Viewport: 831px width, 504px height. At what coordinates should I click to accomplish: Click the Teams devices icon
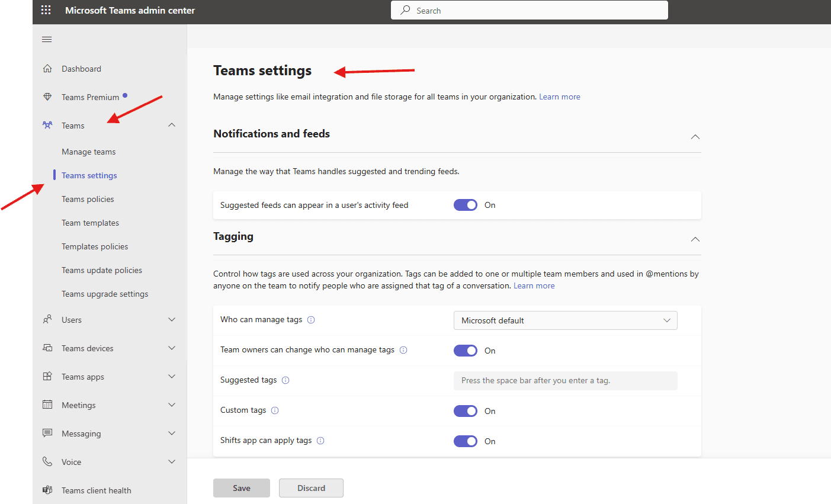(x=47, y=348)
